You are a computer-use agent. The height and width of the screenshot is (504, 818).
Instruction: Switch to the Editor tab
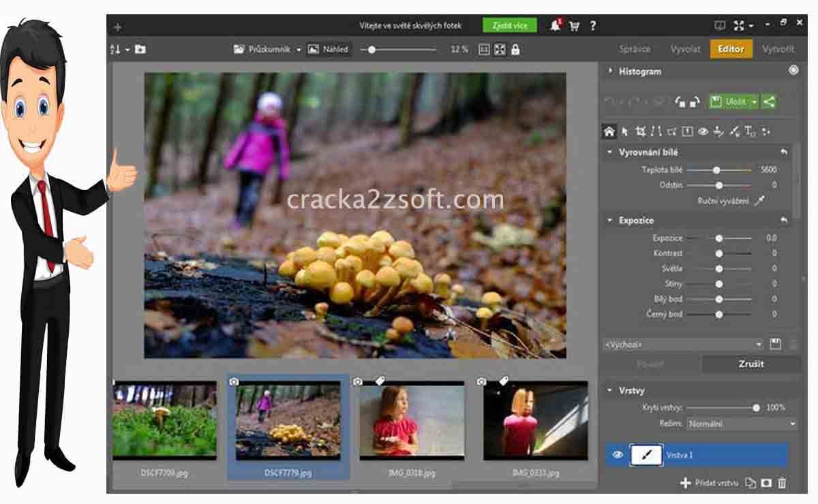click(731, 49)
